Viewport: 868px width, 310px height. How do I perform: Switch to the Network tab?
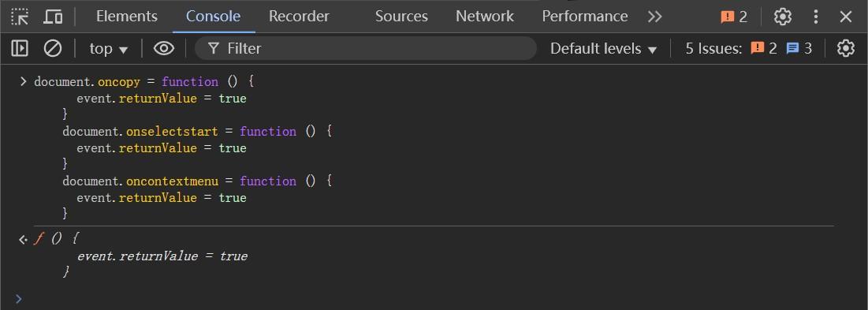click(x=485, y=17)
